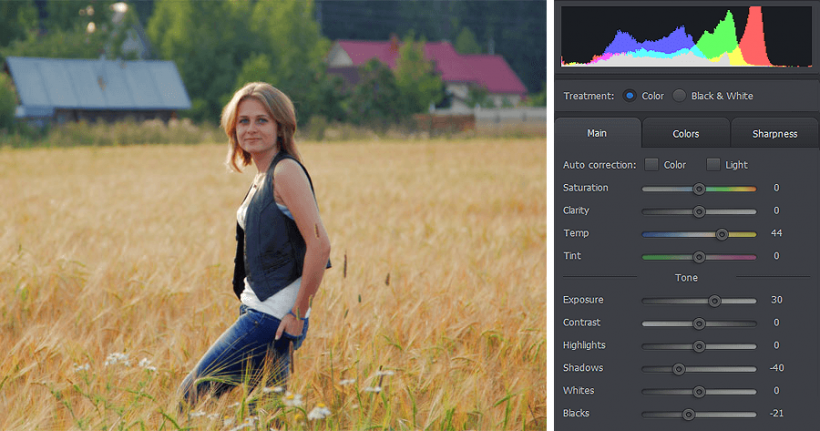Click the Blacks value -21
The width and height of the screenshot is (820, 431).
click(x=777, y=413)
